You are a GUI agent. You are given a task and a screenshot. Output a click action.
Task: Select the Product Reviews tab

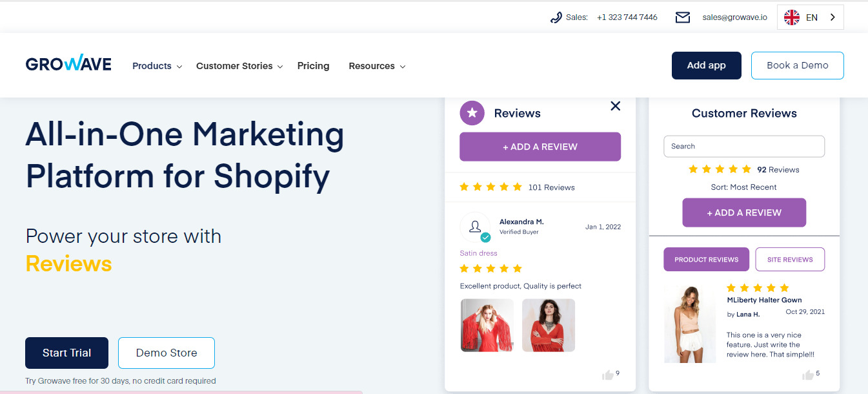coord(706,260)
